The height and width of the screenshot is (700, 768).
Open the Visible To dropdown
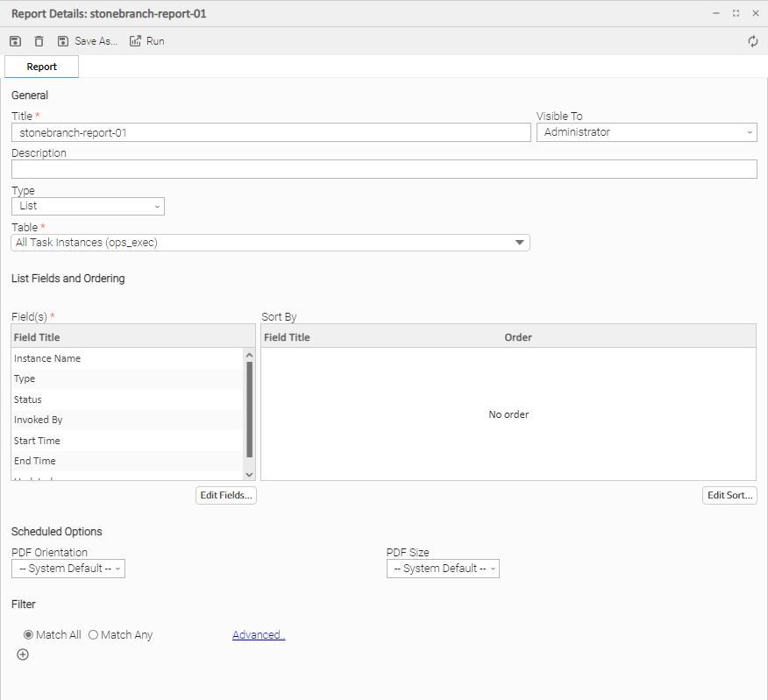pyautogui.click(x=646, y=132)
